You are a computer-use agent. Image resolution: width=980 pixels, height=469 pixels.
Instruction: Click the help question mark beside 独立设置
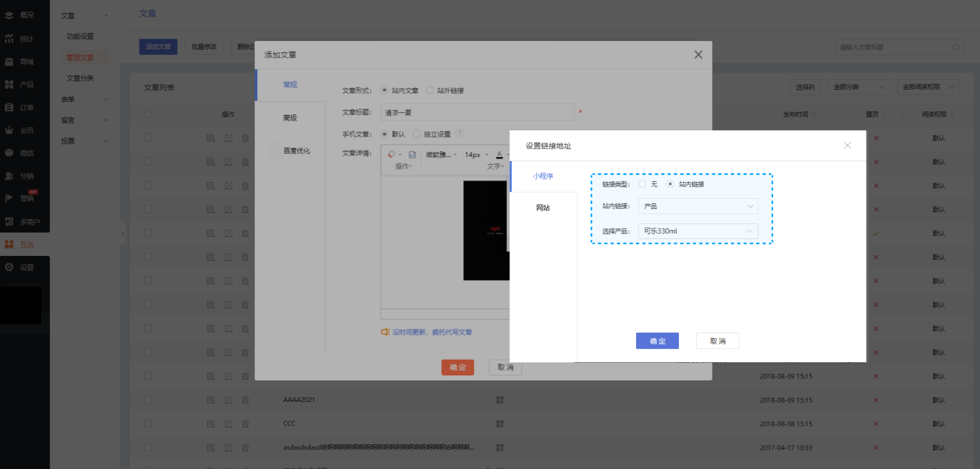click(x=460, y=133)
